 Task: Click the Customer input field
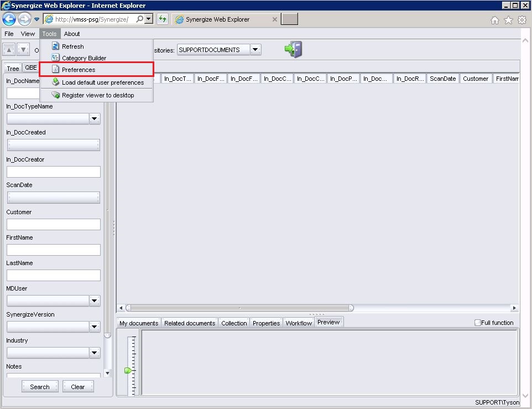pos(54,224)
